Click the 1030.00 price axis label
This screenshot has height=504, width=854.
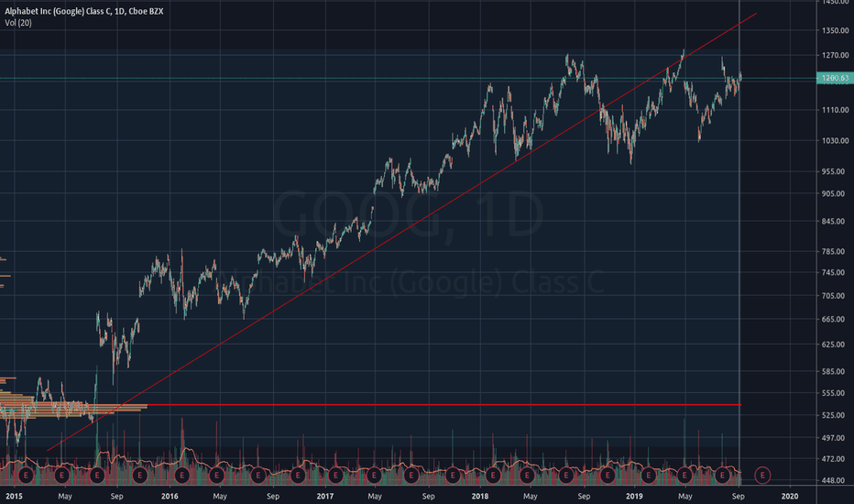point(836,140)
